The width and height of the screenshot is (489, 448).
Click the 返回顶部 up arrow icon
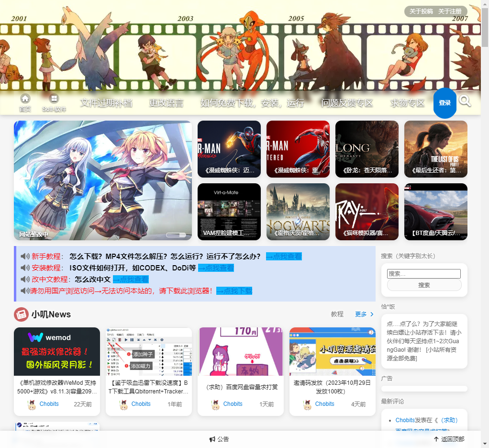(436, 439)
